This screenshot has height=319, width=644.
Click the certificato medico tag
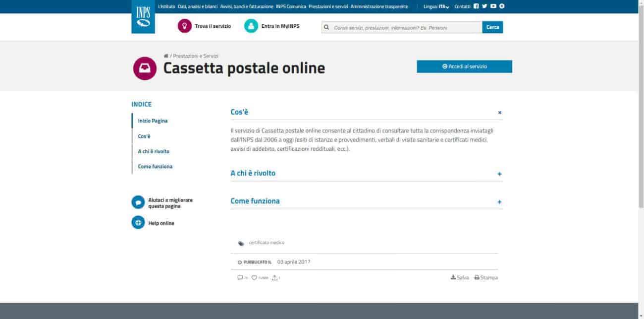tap(267, 243)
